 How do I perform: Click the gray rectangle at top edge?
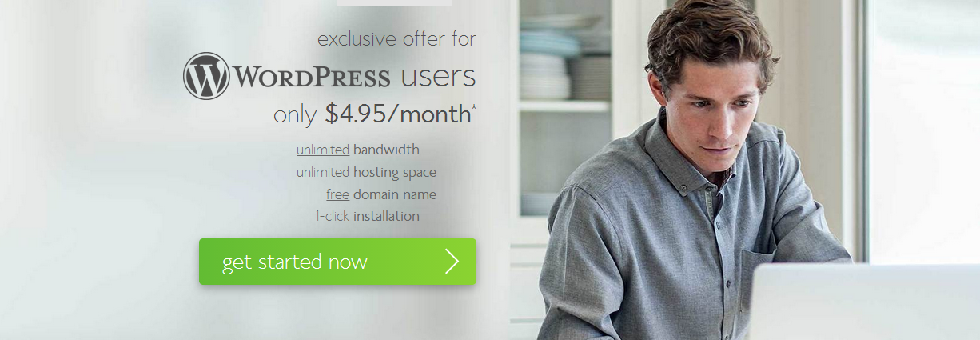click(x=395, y=2)
